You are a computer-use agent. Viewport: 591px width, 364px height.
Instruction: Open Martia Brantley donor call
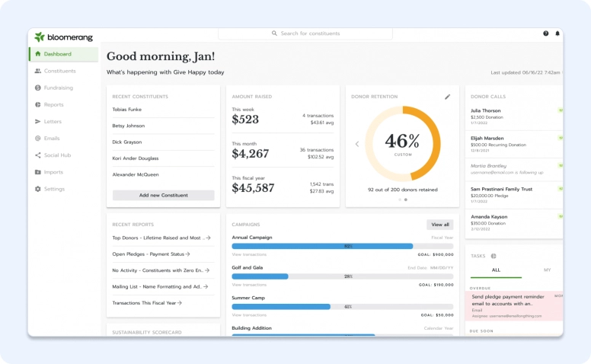pyautogui.click(x=514, y=169)
